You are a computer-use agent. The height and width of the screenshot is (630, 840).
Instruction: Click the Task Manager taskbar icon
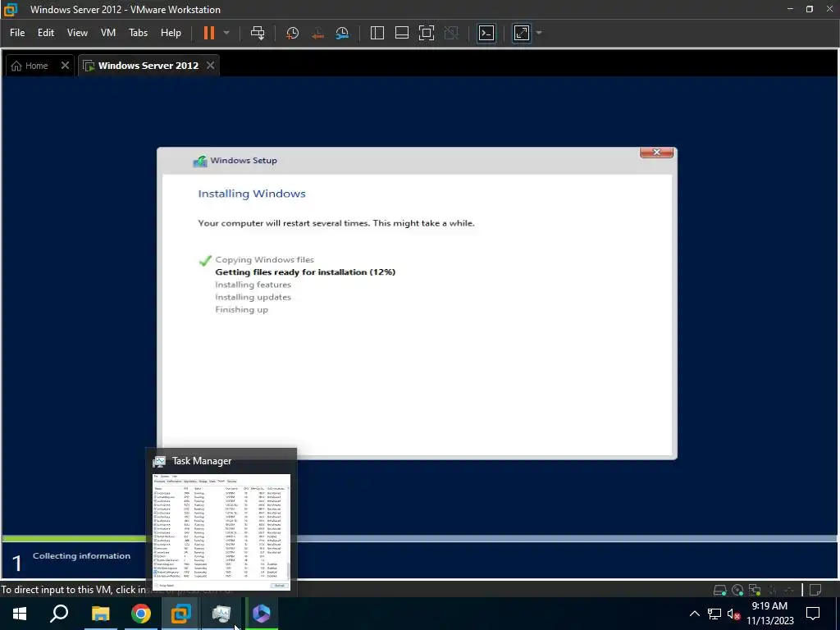click(x=221, y=614)
